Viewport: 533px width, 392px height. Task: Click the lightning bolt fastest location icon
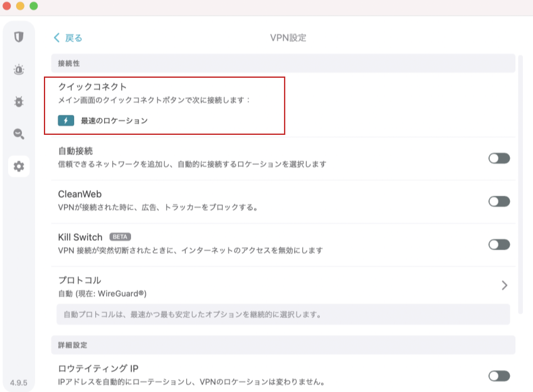(66, 120)
